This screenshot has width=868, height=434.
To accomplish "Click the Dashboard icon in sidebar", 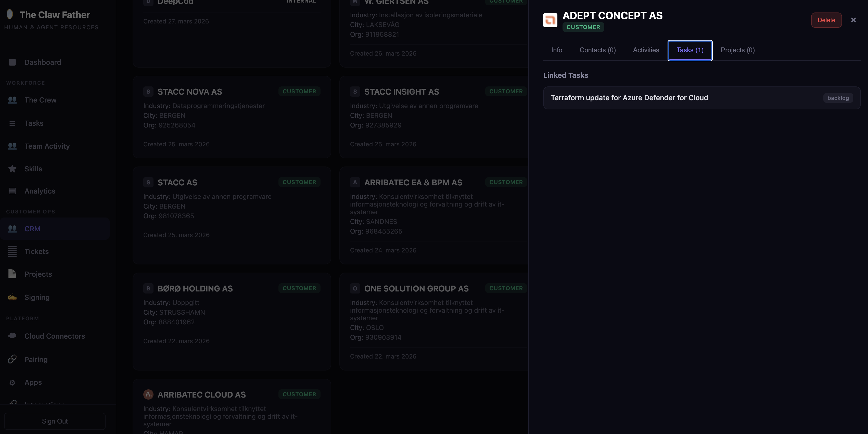I will 12,62.
